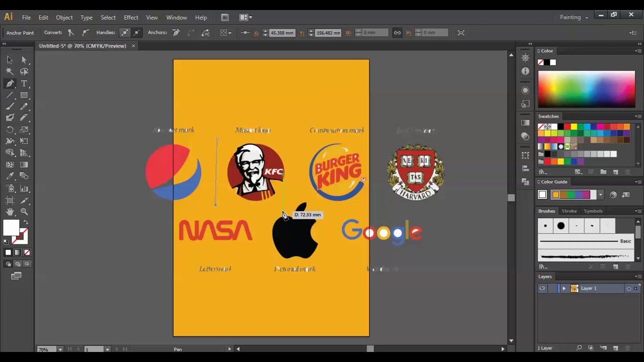Open the Effect menu

(x=131, y=17)
